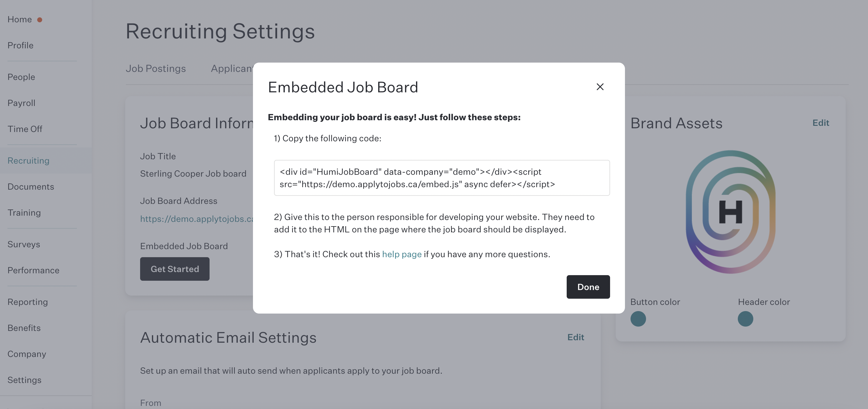Go to the Reporting section
The image size is (868, 409).
coord(28,302)
